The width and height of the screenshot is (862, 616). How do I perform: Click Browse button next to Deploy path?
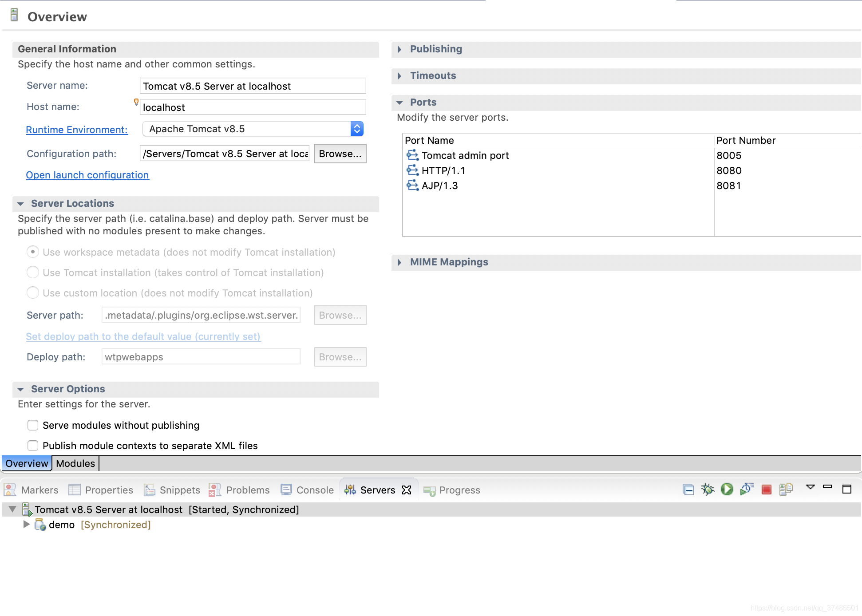tap(340, 357)
